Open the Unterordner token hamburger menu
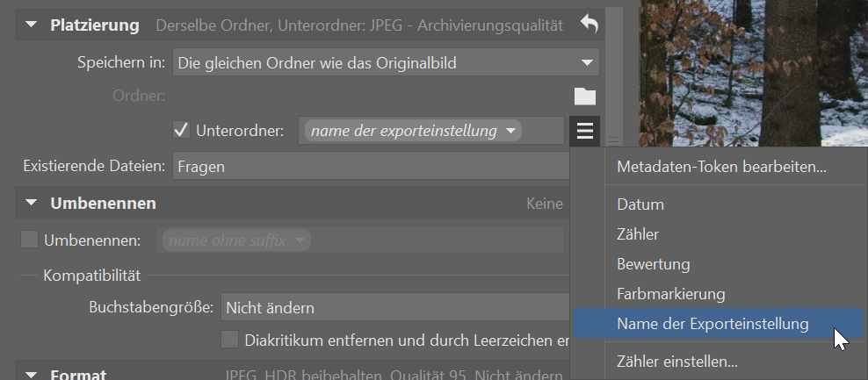 584,131
